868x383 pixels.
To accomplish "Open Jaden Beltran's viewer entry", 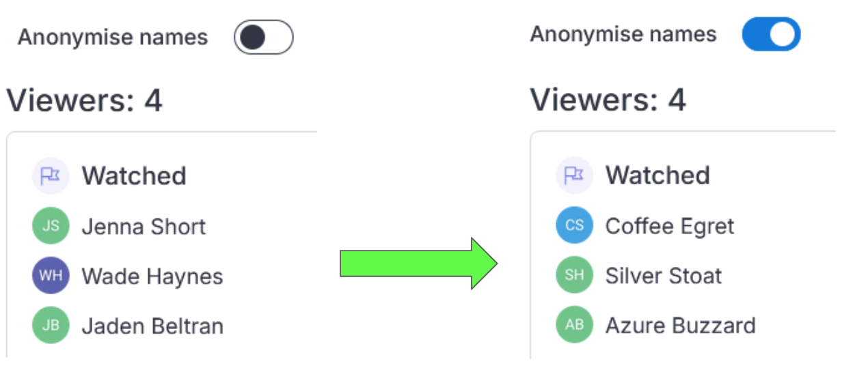I will (x=152, y=326).
